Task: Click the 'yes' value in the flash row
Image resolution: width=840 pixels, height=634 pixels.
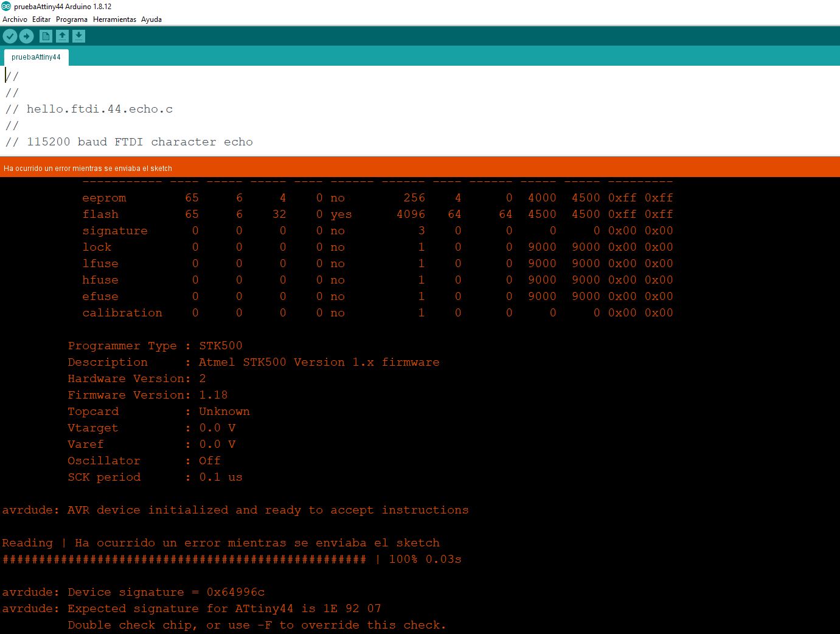Action: click(341, 214)
